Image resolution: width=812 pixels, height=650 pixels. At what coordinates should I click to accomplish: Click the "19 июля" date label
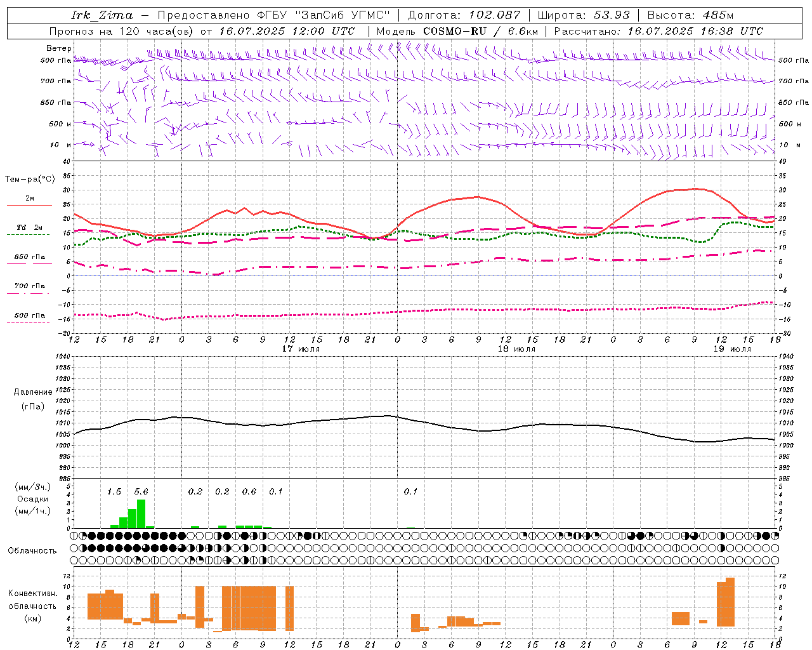(x=732, y=349)
